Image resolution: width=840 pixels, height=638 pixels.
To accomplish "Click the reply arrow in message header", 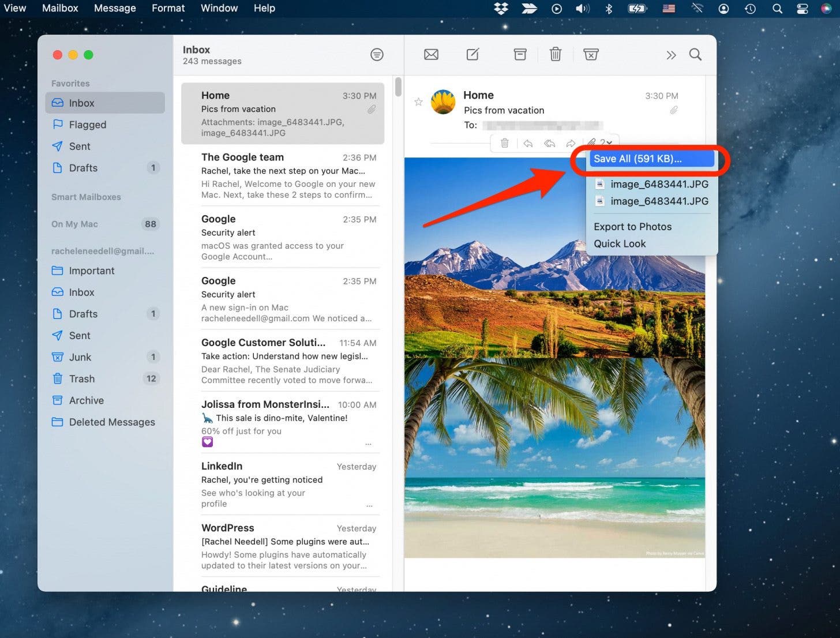I will coord(528,143).
